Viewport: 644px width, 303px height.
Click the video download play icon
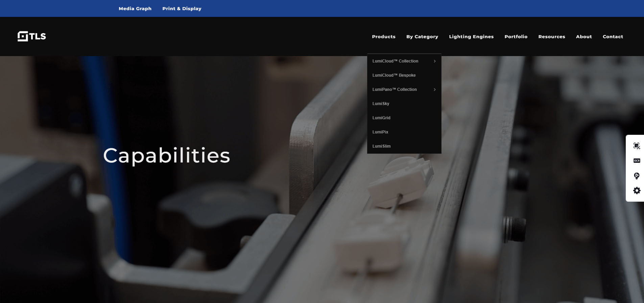(x=637, y=176)
